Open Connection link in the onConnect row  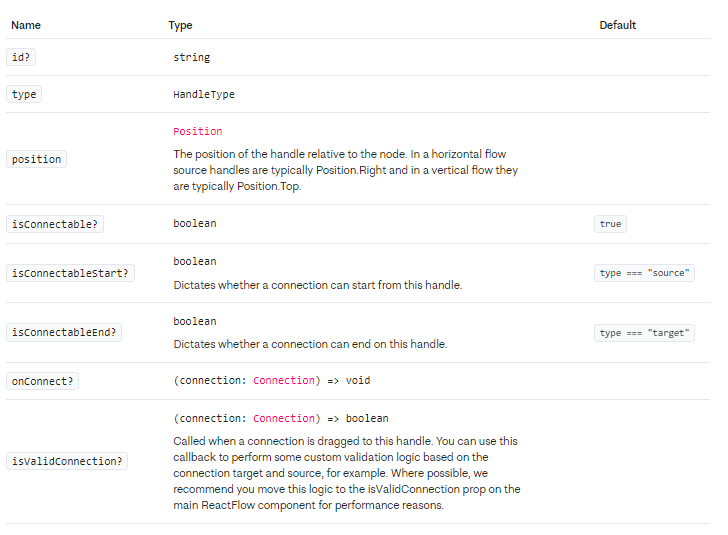tap(284, 380)
